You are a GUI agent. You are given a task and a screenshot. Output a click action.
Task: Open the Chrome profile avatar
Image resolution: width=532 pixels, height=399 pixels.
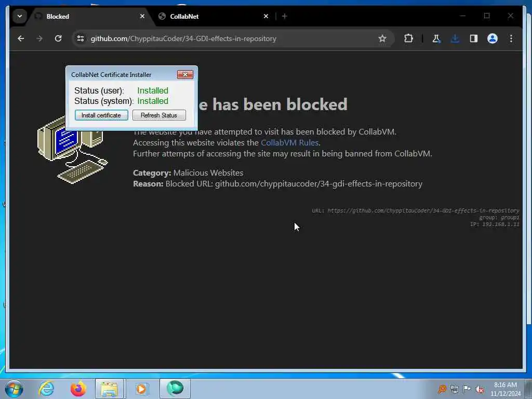click(x=493, y=38)
